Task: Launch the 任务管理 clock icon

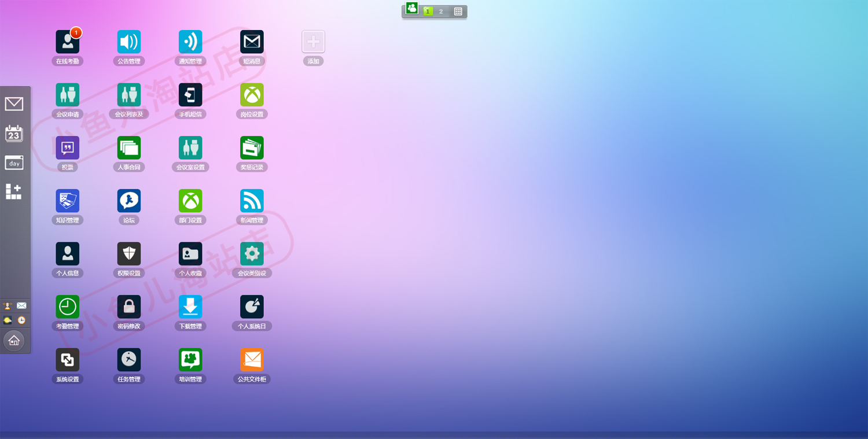Action: tap(129, 360)
